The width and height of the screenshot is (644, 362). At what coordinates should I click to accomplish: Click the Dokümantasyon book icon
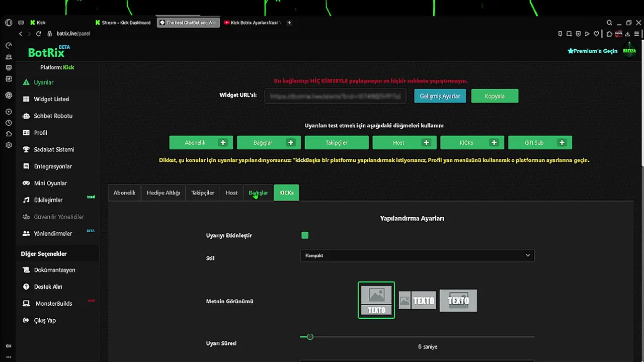click(26, 270)
